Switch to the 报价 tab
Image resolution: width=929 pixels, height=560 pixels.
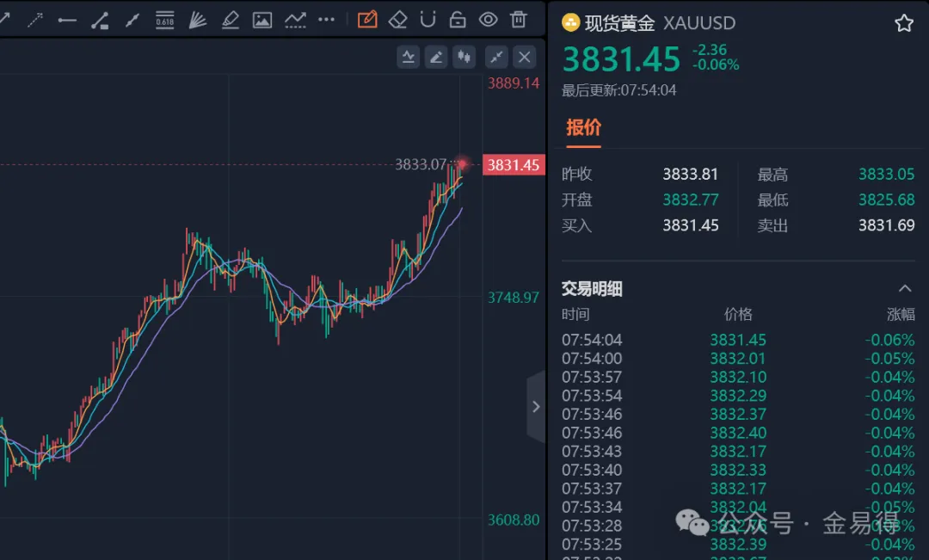point(583,128)
